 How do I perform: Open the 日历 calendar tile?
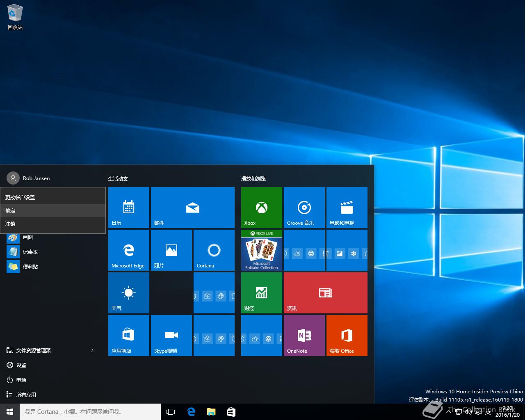tap(129, 208)
